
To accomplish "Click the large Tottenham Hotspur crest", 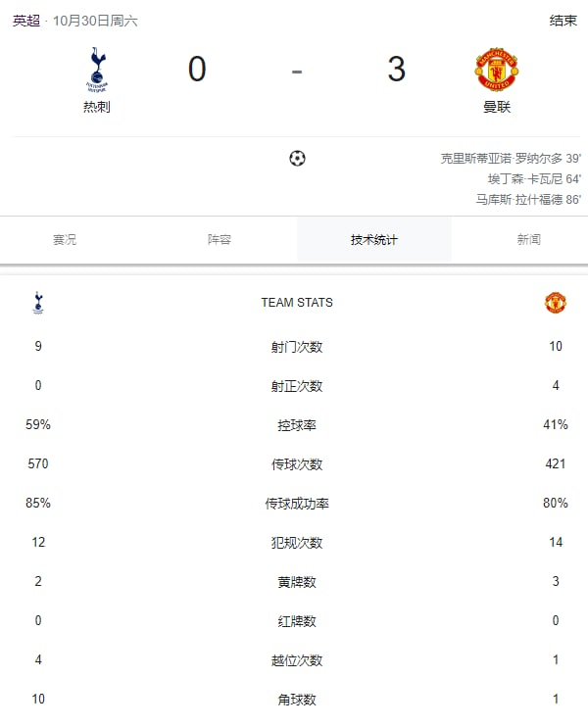I will click(97, 70).
